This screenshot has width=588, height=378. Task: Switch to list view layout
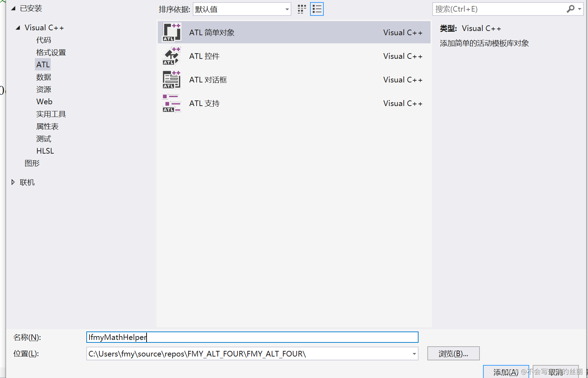317,9
